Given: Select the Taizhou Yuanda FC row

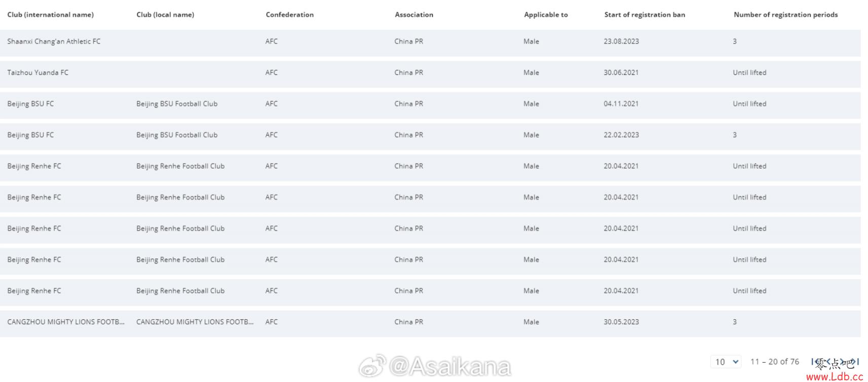Looking at the screenshot, I should [x=38, y=72].
